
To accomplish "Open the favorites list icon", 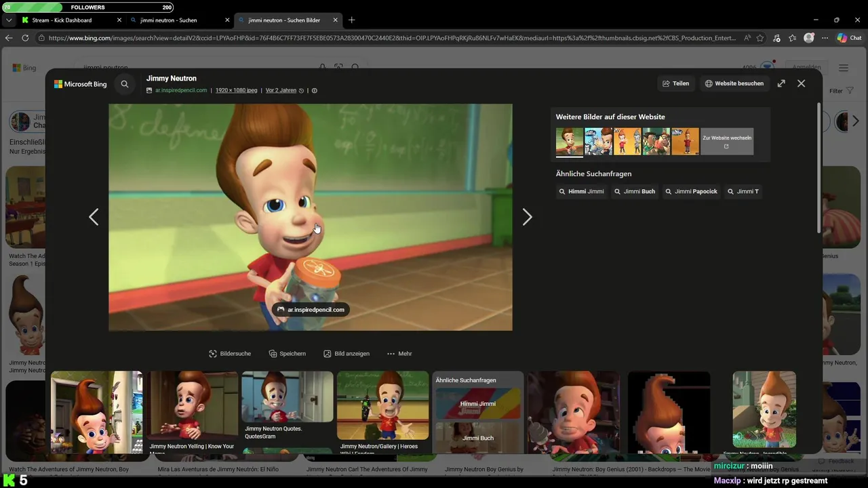I will pyautogui.click(x=792, y=38).
